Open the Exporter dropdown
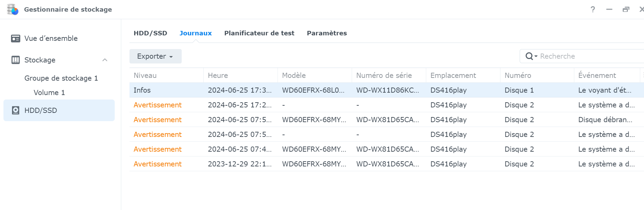The width and height of the screenshot is (644, 210). pyautogui.click(x=155, y=56)
